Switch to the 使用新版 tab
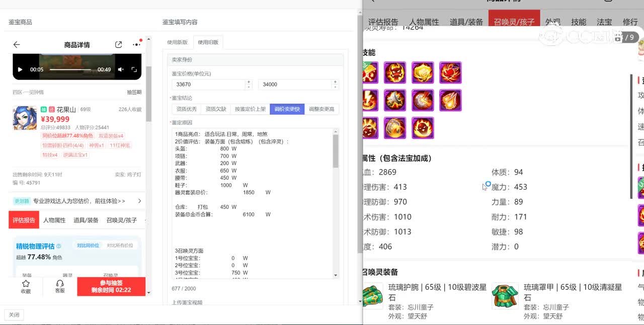 [177, 42]
